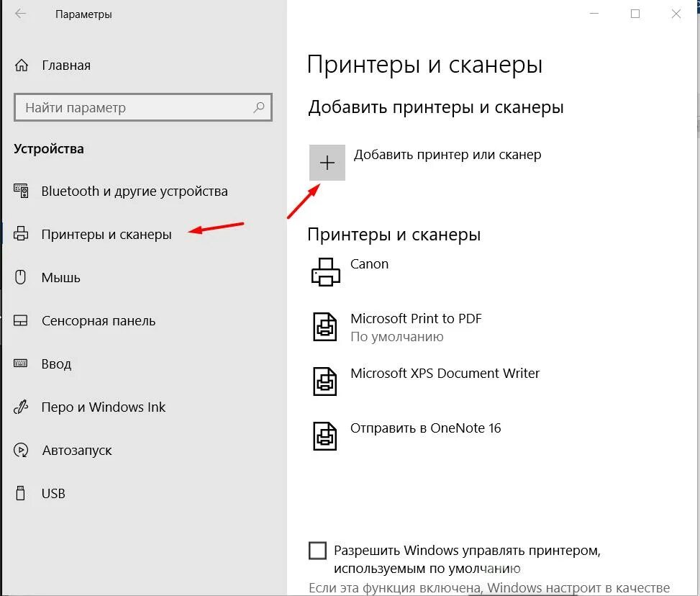Viewport: 700px width, 596px height.
Task: Select the Microsoft XPS Document Writer icon
Action: tap(324, 381)
